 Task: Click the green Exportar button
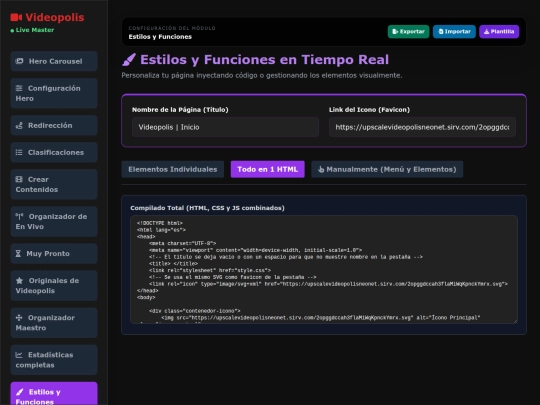408,31
